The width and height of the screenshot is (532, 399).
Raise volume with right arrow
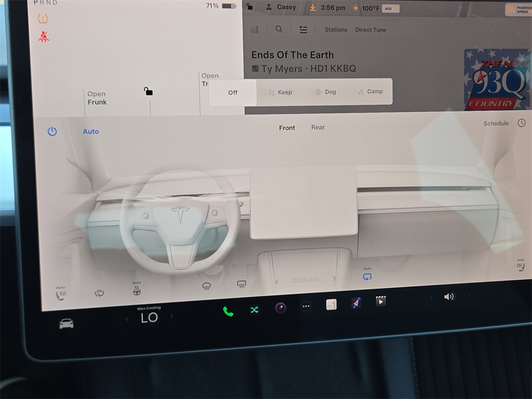469,296
